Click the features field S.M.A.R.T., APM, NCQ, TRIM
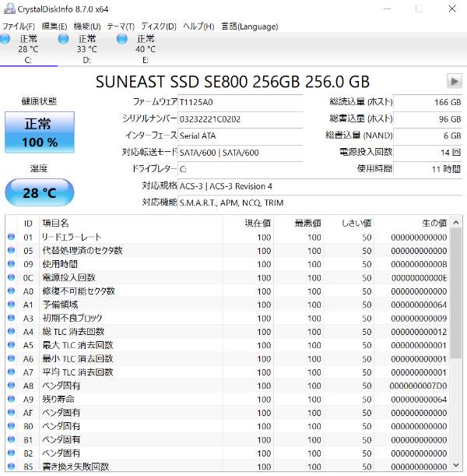The image size is (467, 476). 320,203
